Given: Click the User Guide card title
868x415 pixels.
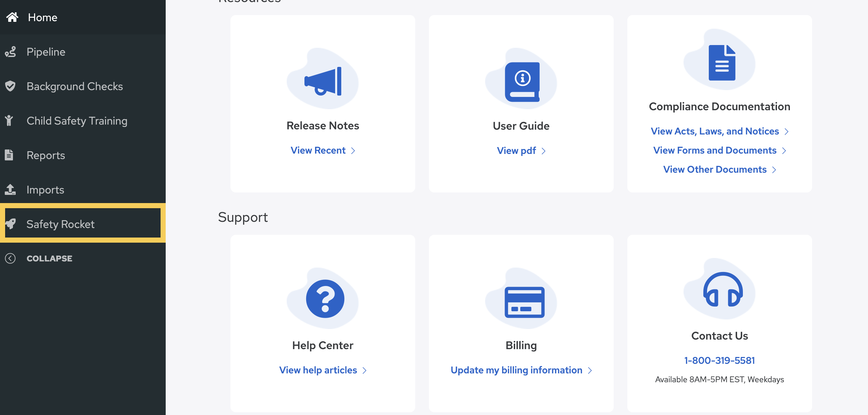Looking at the screenshot, I should tap(521, 126).
